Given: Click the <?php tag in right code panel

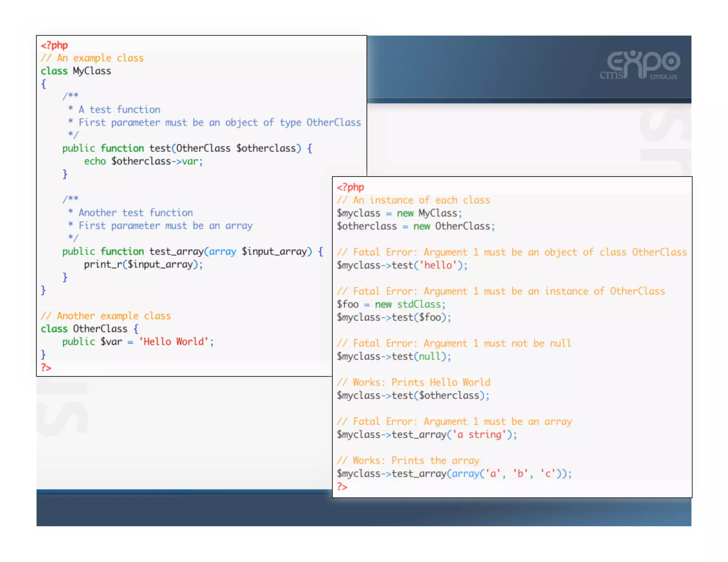Looking at the screenshot, I should (350, 187).
